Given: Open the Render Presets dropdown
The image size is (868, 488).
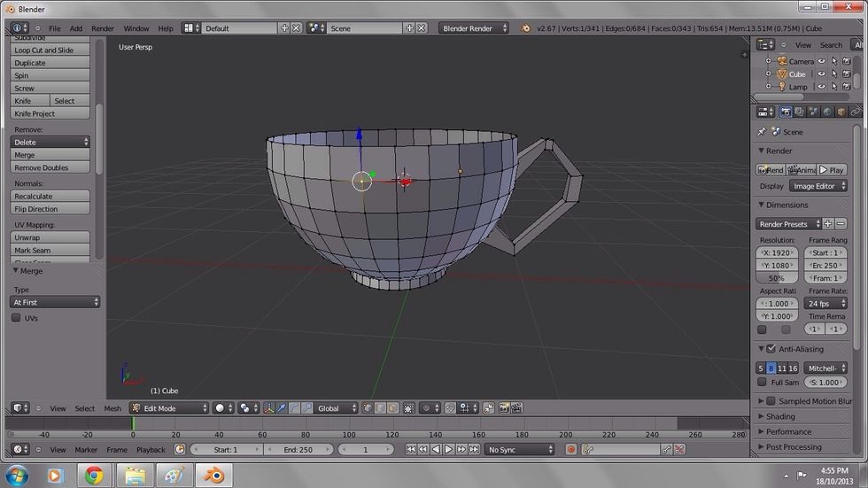Looking at the screenshot, I should (788, 224).
